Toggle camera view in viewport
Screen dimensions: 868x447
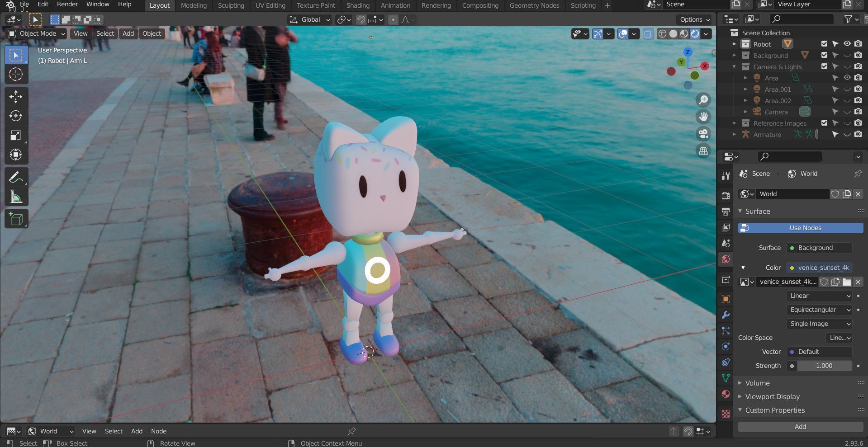tap(703, 134)
